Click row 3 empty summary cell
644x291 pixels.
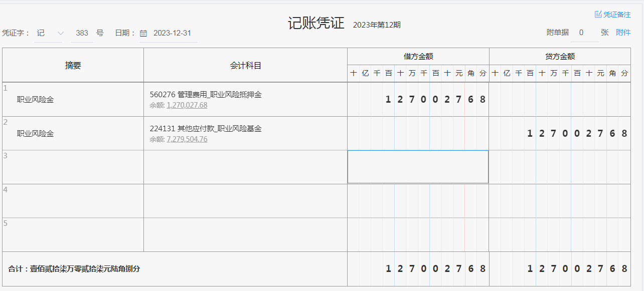click(73, 167)
